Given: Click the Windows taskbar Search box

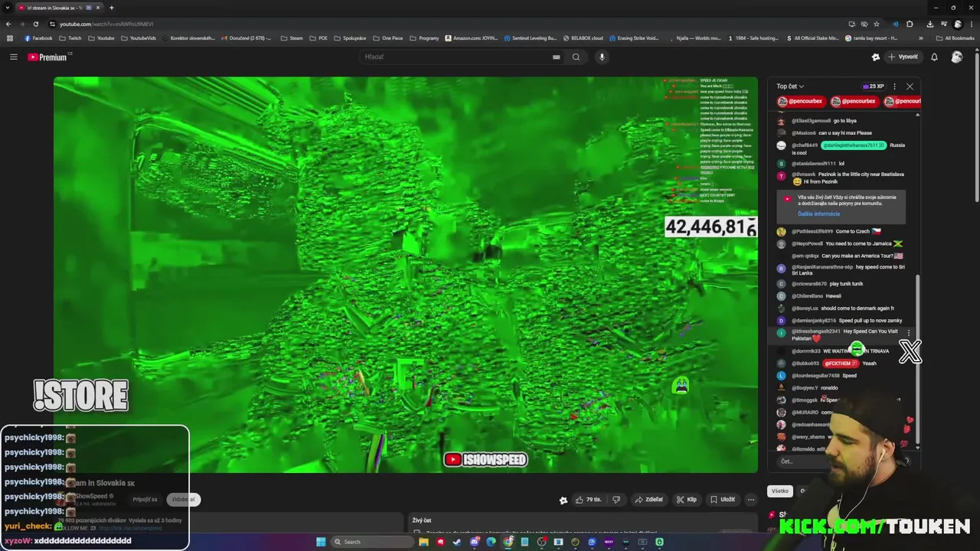Looking at the screenshot, I should [x=372, y=542].
